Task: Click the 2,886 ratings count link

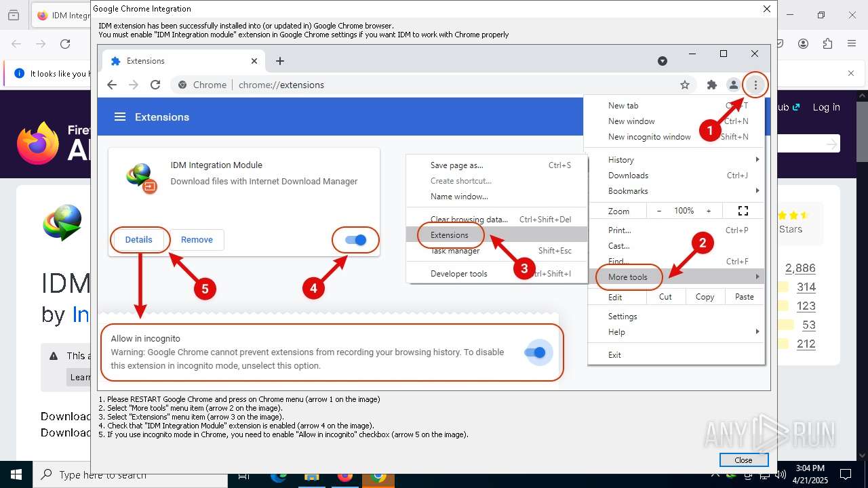Action: (x=800, y=268)
